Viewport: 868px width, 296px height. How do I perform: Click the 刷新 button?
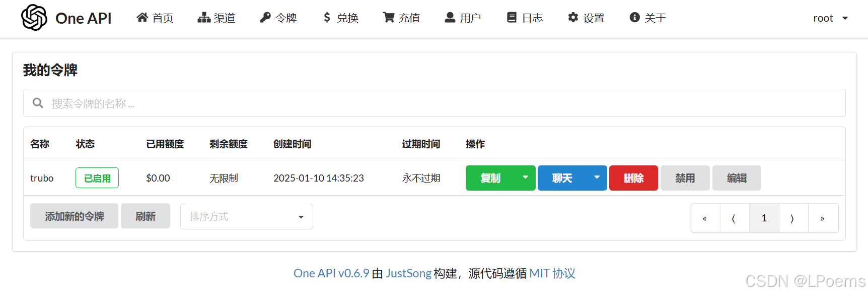coord(146,216)
